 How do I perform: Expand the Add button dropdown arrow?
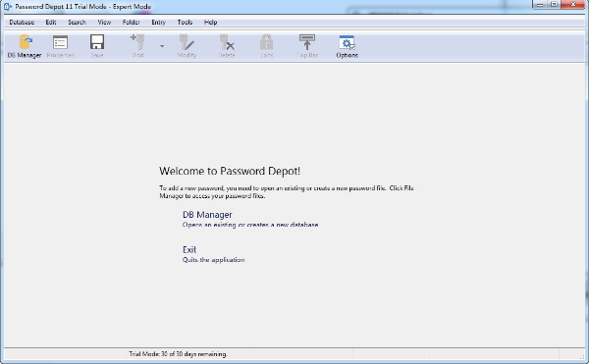pyautogui.click(x=162, y=46)
